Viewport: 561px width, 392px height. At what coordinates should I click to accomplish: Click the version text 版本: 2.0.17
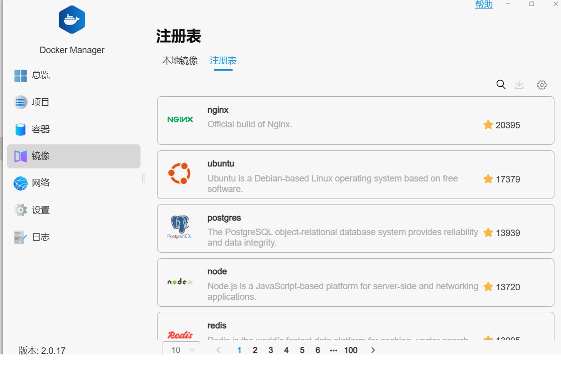[x=42, y=350]
